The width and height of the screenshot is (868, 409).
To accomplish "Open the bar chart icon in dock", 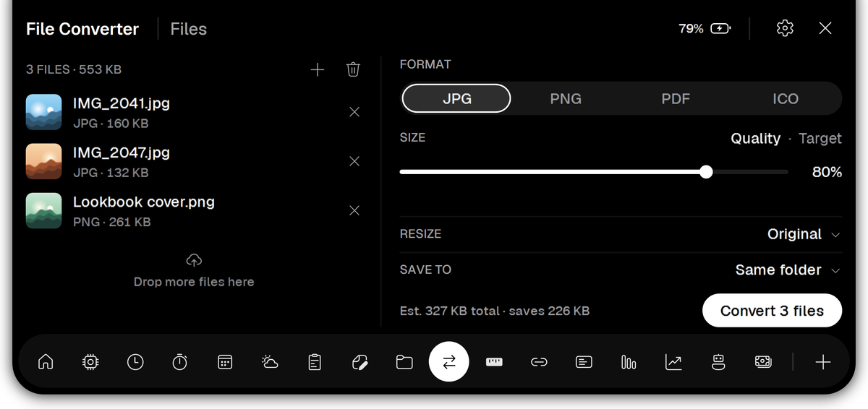I will 629,362.
